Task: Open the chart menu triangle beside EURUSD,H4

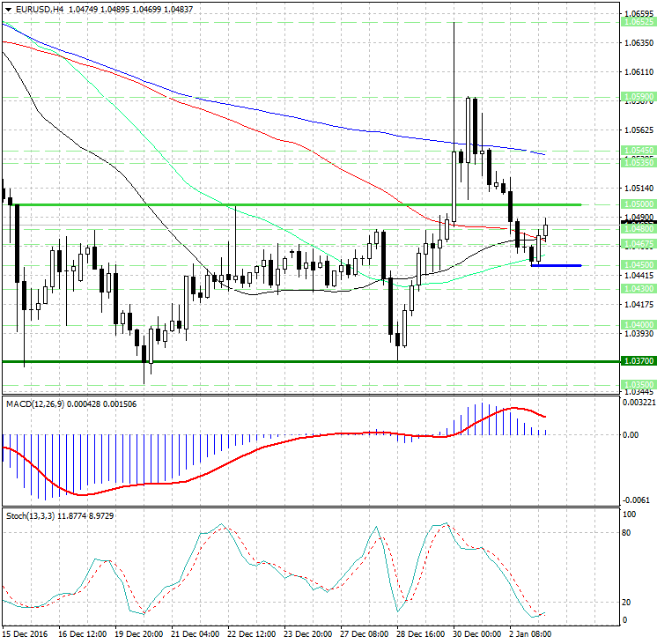Action: [9, 9]
